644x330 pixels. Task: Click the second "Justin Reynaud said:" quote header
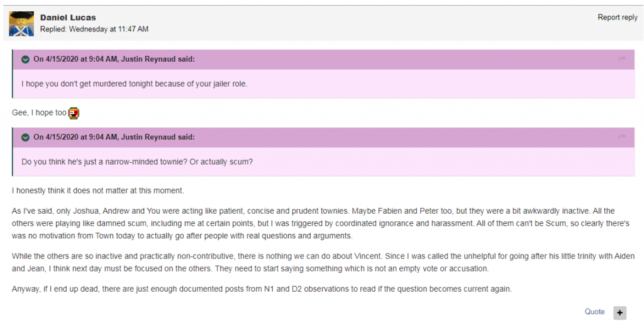coord(114,138)
